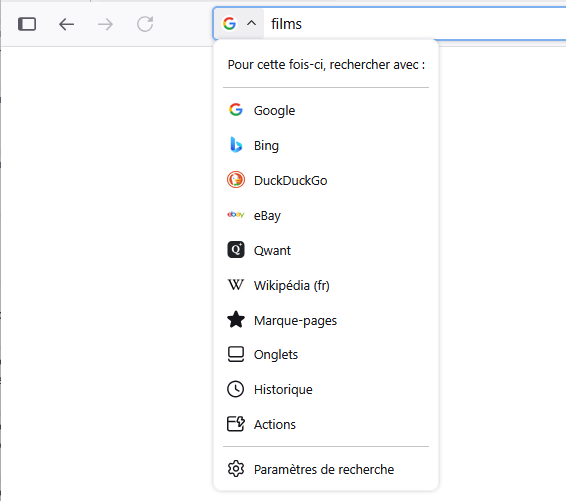Collapse the search engine chevron in address bar
The width and height of the screenshot is (566, 501).
(x=252, y=23)
